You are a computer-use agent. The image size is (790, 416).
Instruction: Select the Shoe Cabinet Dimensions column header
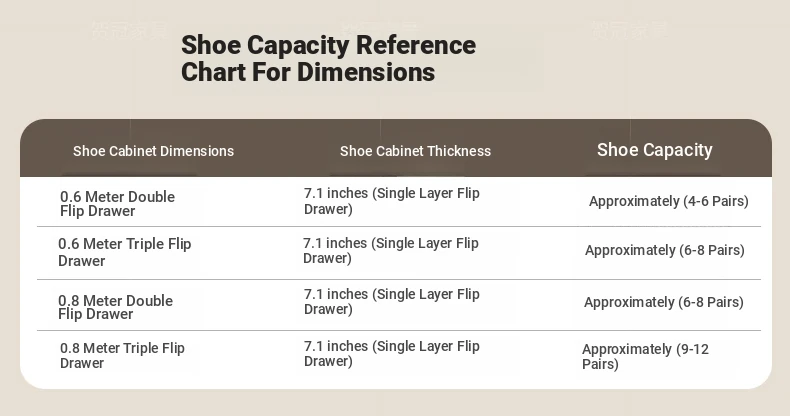tap(153, 151)
